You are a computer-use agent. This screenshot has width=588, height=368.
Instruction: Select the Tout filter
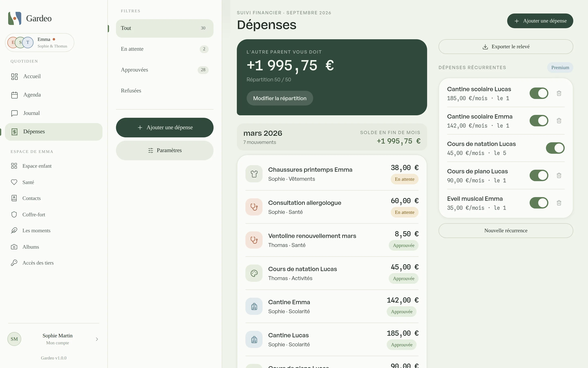pyautogui.click(x=165, y=28)
